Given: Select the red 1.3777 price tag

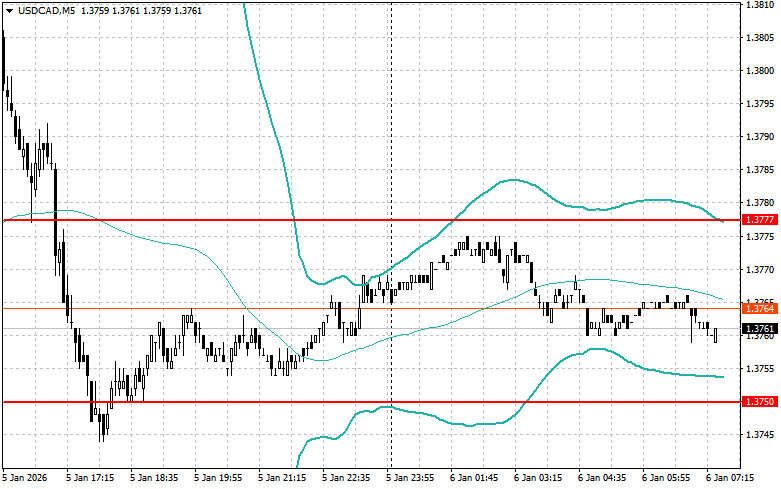Looking at the screenshot, I should pyautogui.click(x=760, y=220).
